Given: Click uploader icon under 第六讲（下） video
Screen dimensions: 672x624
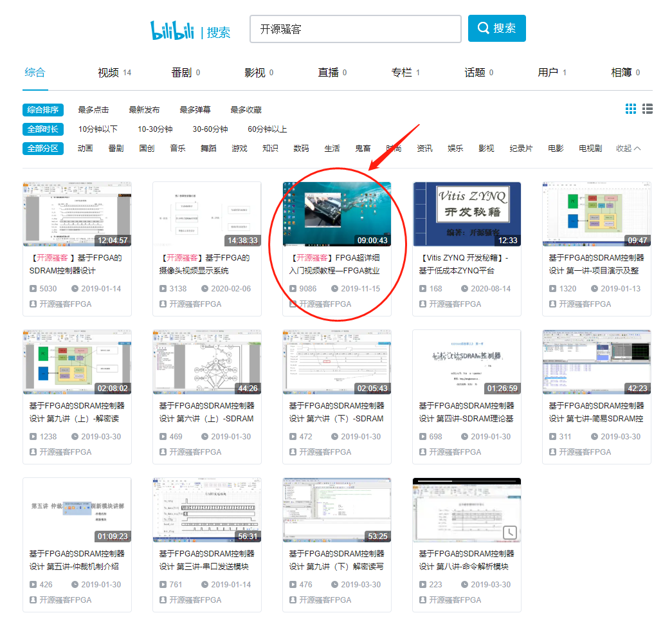Looking at the screenshot, I should pyautogui.click(x=293, y=452).
